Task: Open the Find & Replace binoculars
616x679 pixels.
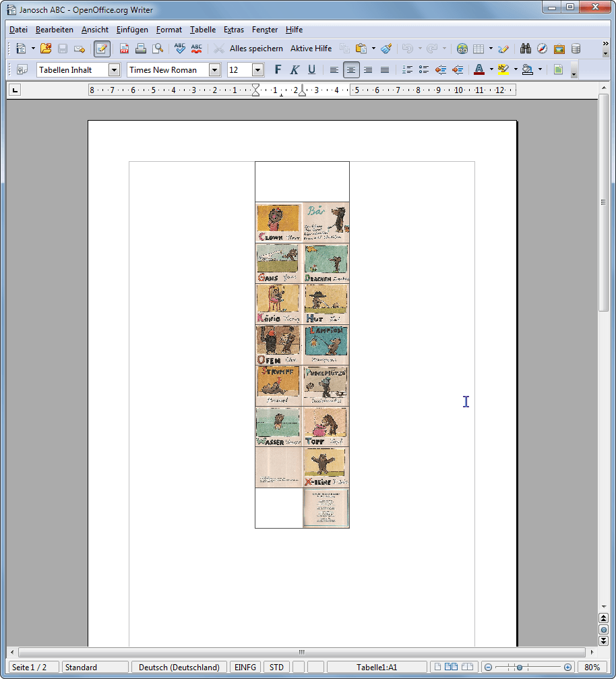Action: (x=526, y=49)
